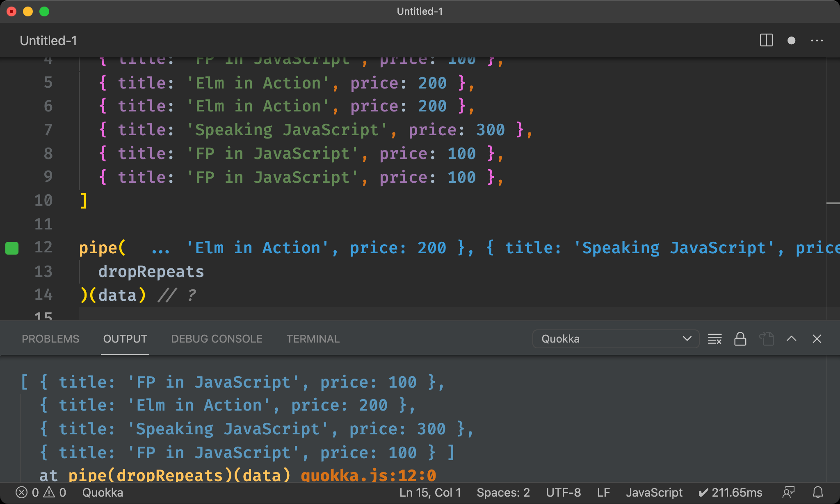Open notifications bell icon
The image size is (840, 504).
click(x=818, y=493)
